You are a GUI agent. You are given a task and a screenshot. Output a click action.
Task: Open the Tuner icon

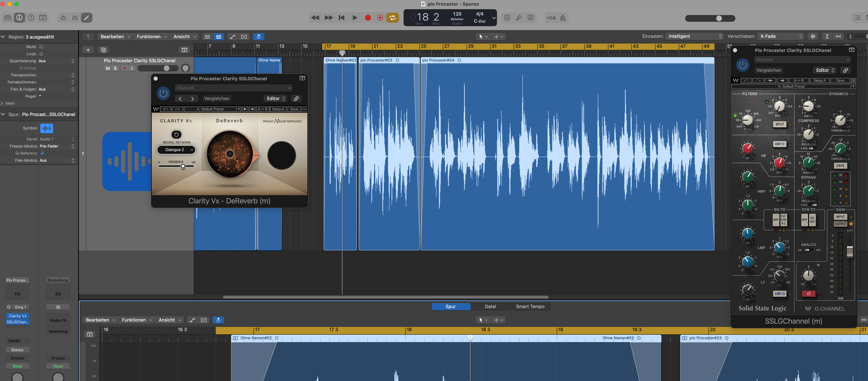[519, 18]
